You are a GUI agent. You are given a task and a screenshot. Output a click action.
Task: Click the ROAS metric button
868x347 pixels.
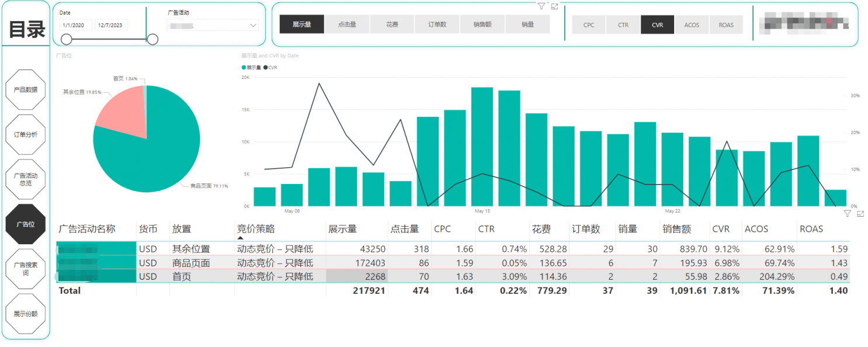click(726, 25)
